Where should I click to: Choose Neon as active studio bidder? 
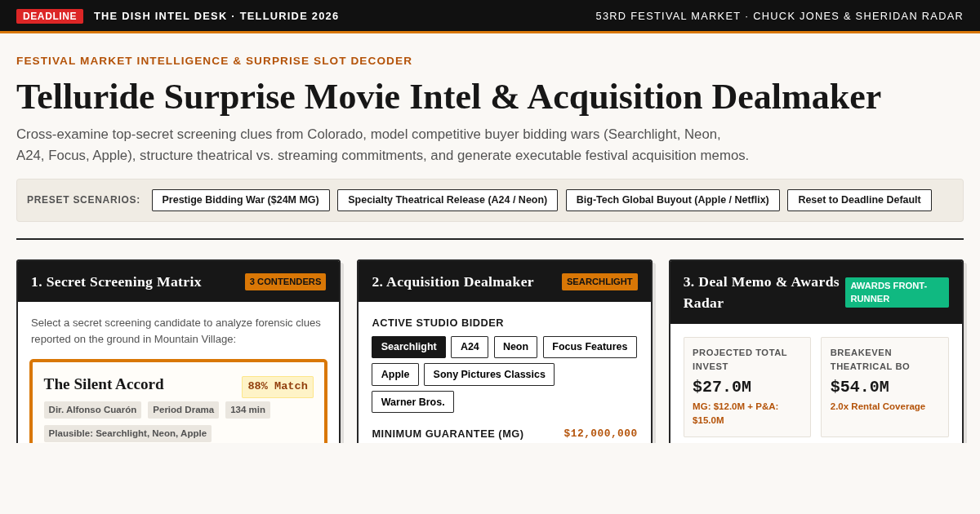coord(515,348)
